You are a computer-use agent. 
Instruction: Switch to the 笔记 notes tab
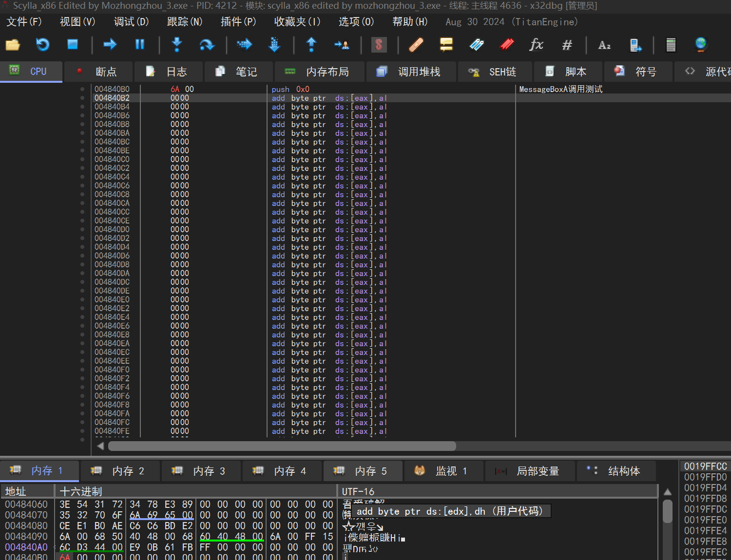[238, 72]
